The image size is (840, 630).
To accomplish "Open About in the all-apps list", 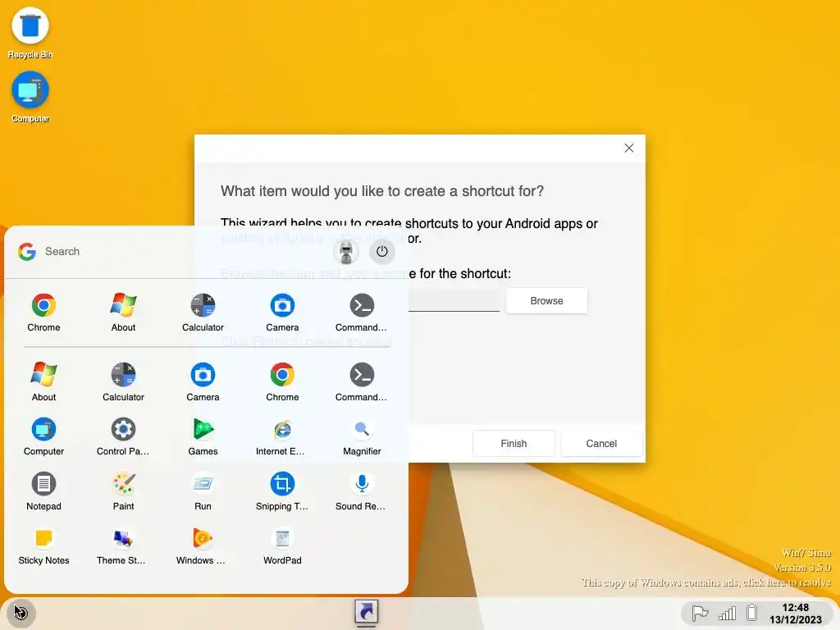I will (x=43, y=382).
